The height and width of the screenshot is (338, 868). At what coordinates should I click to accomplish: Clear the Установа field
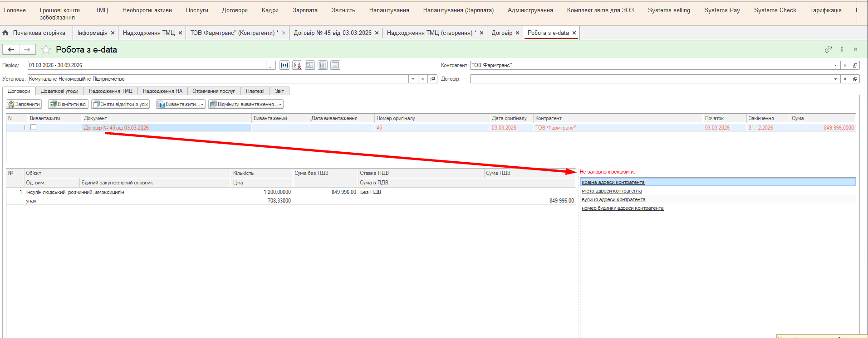[x=423, y=79]
